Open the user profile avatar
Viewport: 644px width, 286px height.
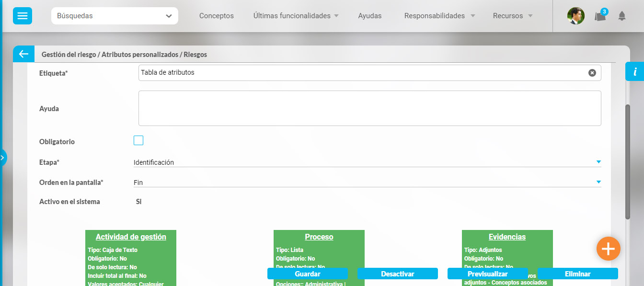pos(575,16)
